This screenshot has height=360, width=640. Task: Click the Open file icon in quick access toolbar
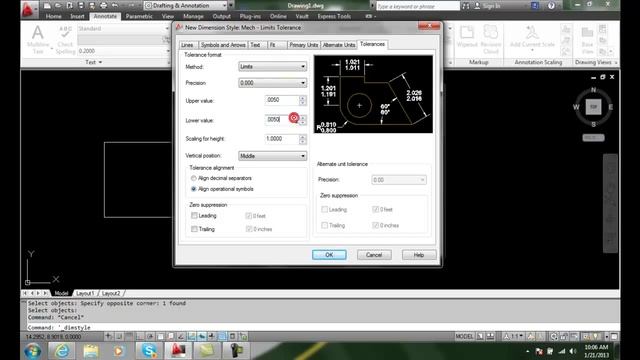[x=58, y=6]
